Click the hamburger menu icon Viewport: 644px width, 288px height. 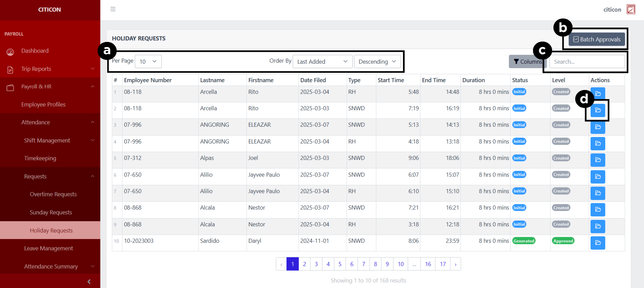point(113,9)
